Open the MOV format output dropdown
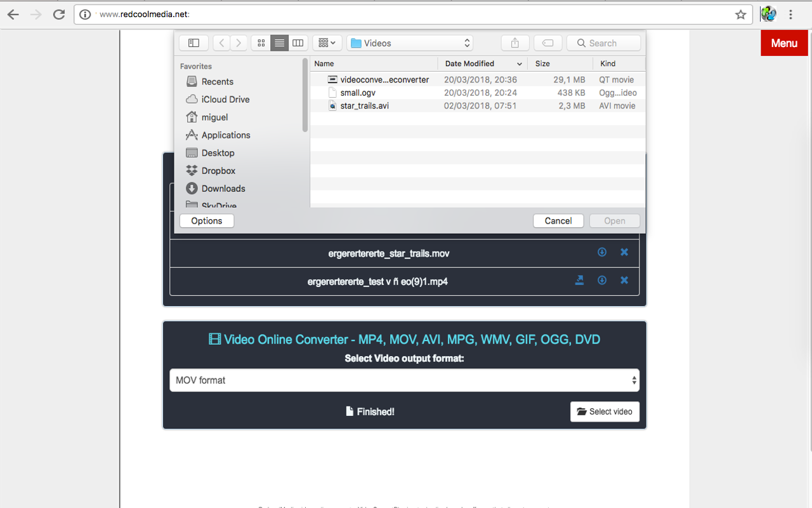Viewport: 812px width, 508px height. pyautogui.click(x=404, y=380)
